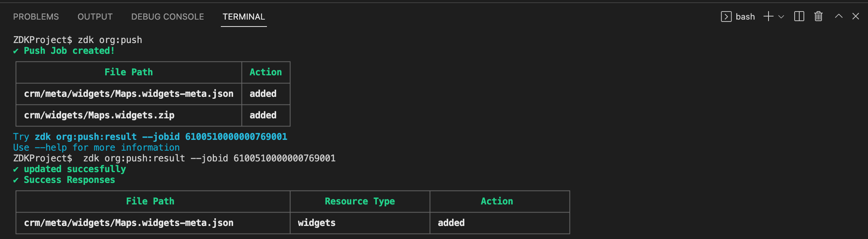This screenshot has height=239, width=868.
Task: Maximize the panel with the up chevron
Action: pyautogui.click(x=839, y=17)
